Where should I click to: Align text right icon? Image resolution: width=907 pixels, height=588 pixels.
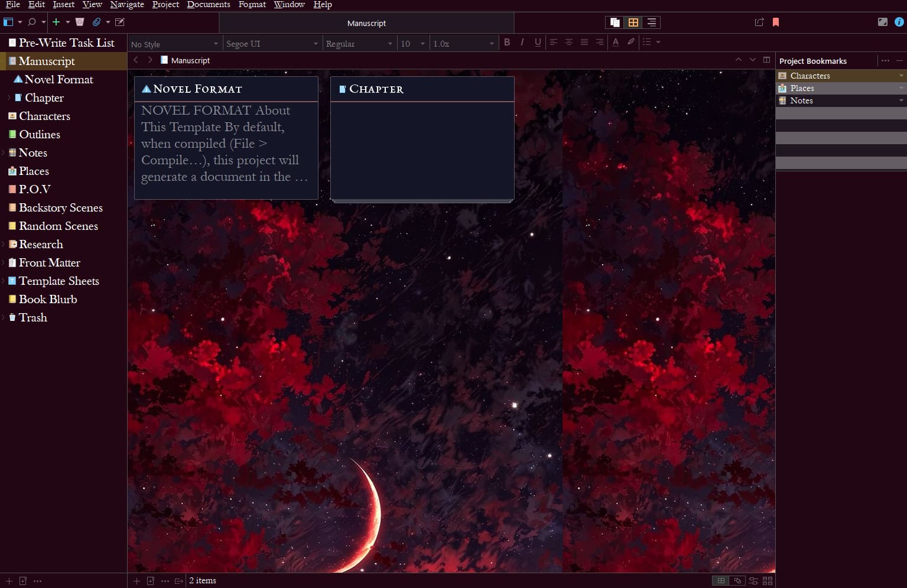(600, 42)
